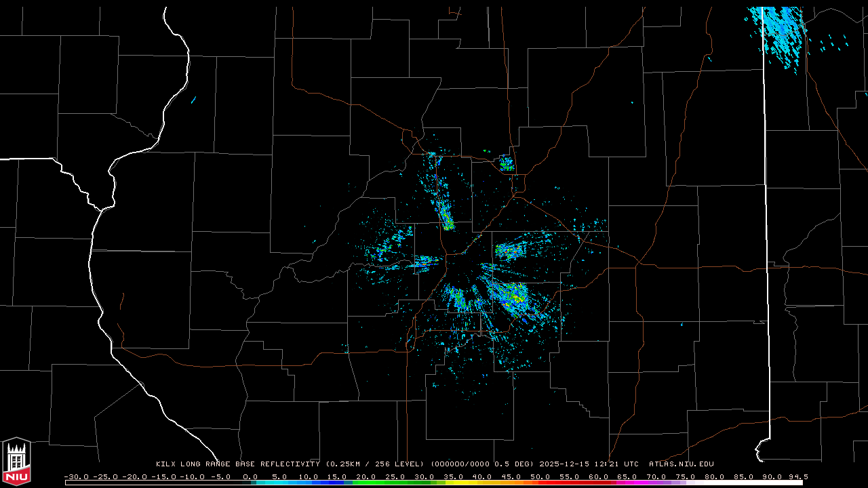This screenshot has height=488, width=868.
Task: Select the echo cluster directly east of radar center
Action: 509,251
